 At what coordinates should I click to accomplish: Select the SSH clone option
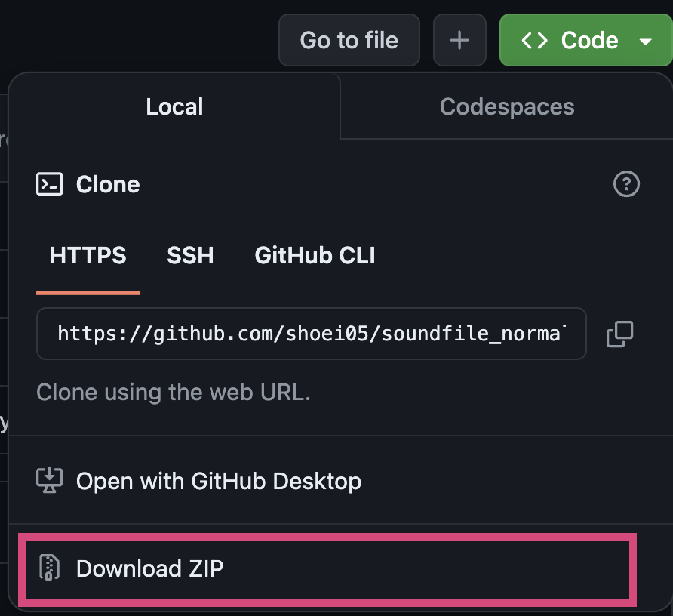coord(190,256)
